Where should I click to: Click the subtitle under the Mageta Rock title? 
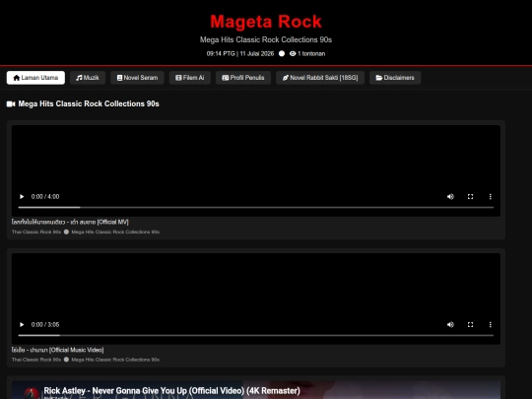[x=266, y=39]
